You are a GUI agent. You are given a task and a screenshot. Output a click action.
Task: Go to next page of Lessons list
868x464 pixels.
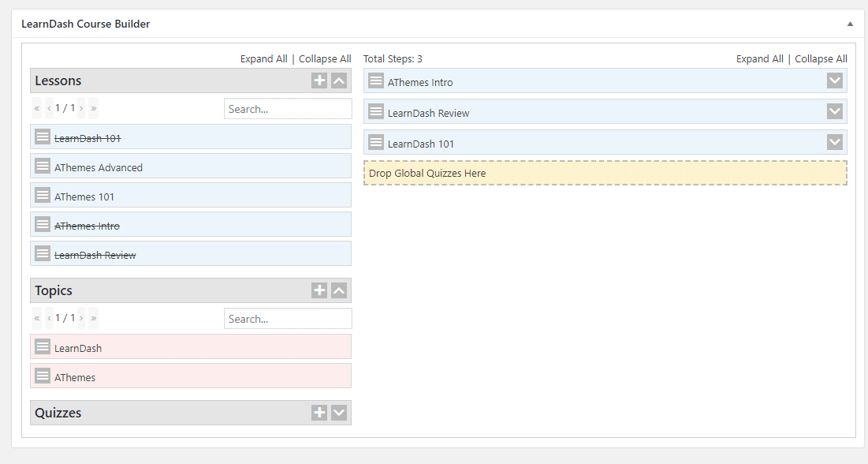tap(81, 108)
